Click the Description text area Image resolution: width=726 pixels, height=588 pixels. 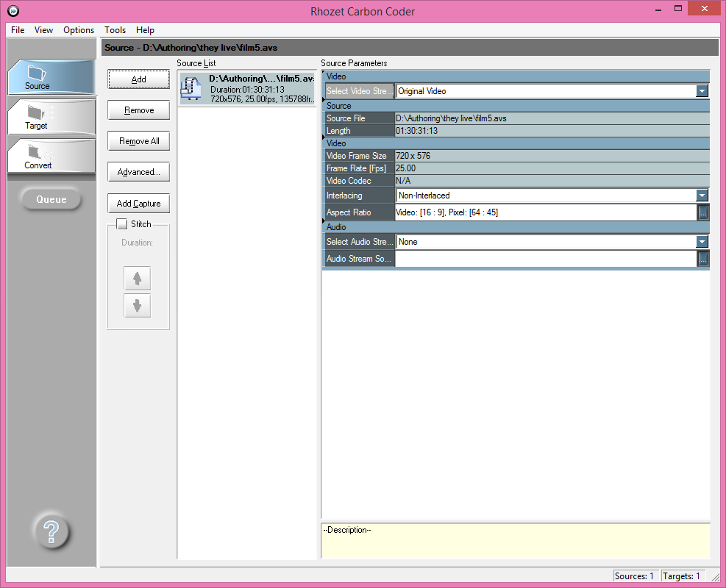[x=516, y=541]
